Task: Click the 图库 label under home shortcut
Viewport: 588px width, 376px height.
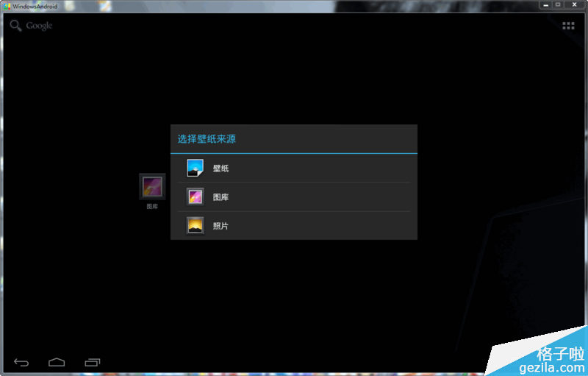Action: [x=152, y=206]
